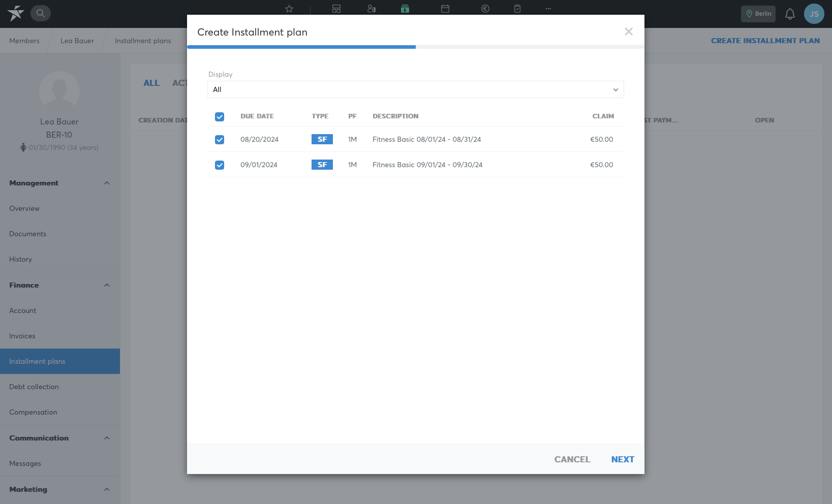Click the Lea Bauer breadcrumb
The width and height of the screenshot is (832, 504).
77,41
